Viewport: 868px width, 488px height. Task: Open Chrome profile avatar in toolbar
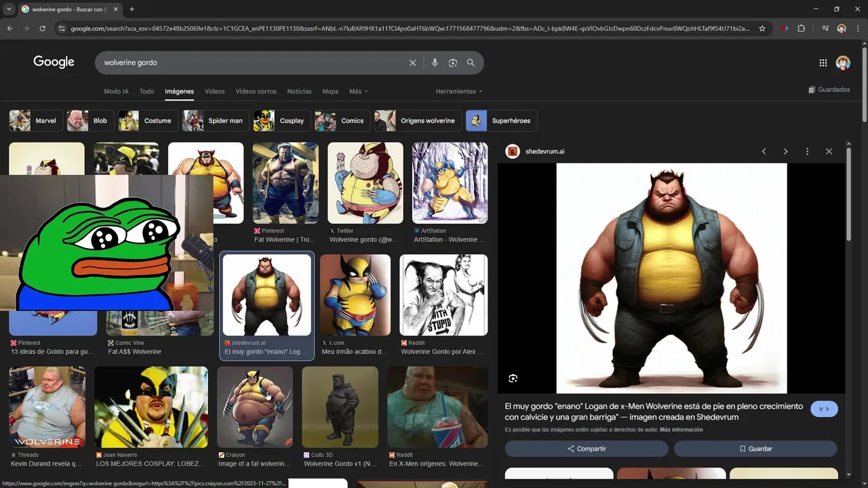coord(842,28)
